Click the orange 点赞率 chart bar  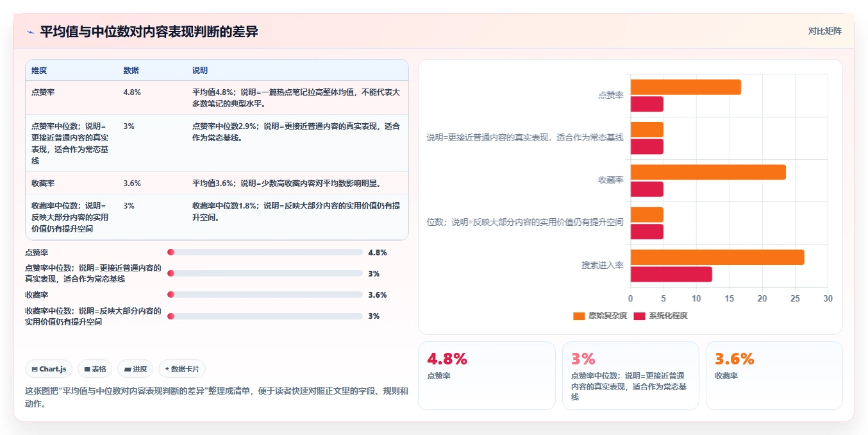point(686,87)
